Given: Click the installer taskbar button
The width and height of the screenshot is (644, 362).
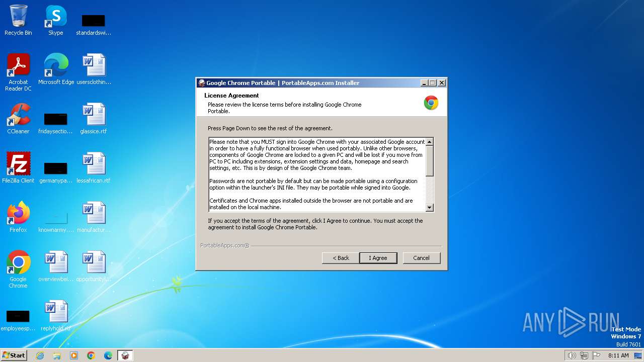Looking at the screenshot, I should point(125,355).
